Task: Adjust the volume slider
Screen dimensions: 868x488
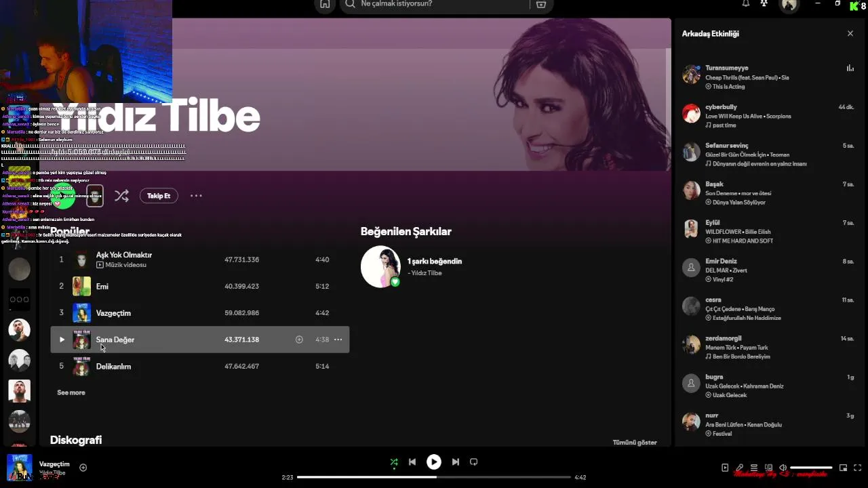Action: (x=811, y=468)
